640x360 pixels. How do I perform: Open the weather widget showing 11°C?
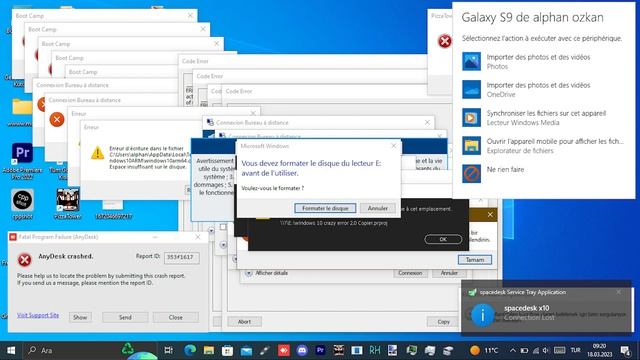(x=484, y=350)
